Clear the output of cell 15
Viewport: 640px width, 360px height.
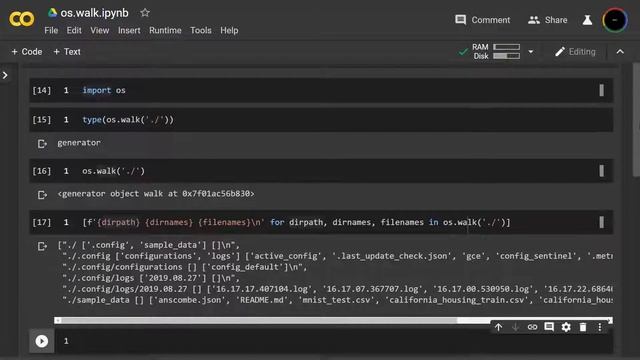[x=42, y=144]
